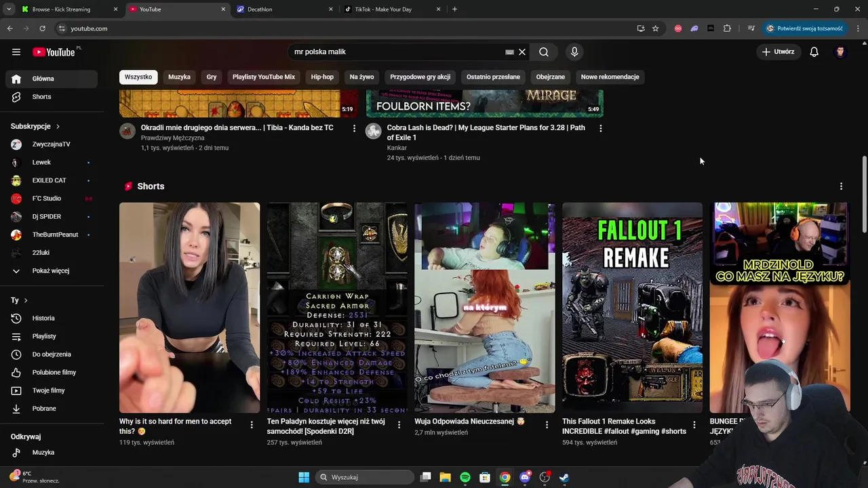
Task: Open Polubione filmy
Action: click(52, 372)
